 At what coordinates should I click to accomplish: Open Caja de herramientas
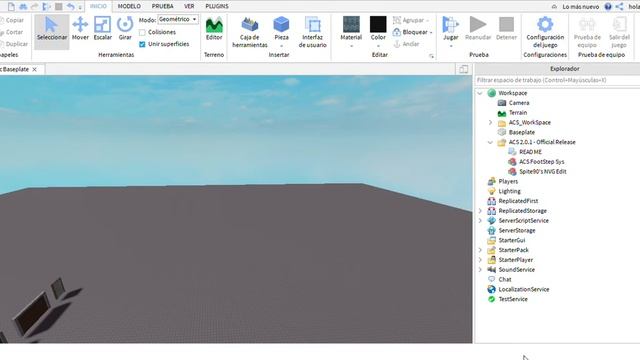point(250,33)
